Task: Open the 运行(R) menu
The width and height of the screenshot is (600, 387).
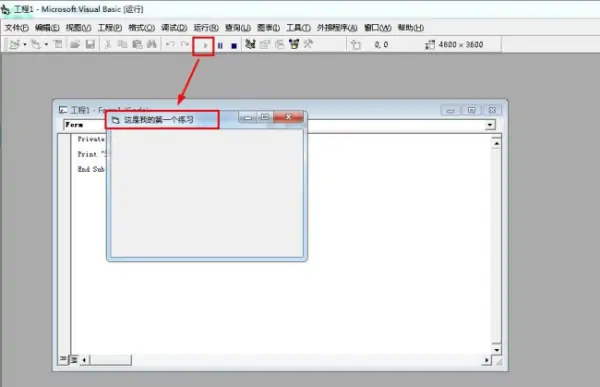Action: tap(206, 28)
